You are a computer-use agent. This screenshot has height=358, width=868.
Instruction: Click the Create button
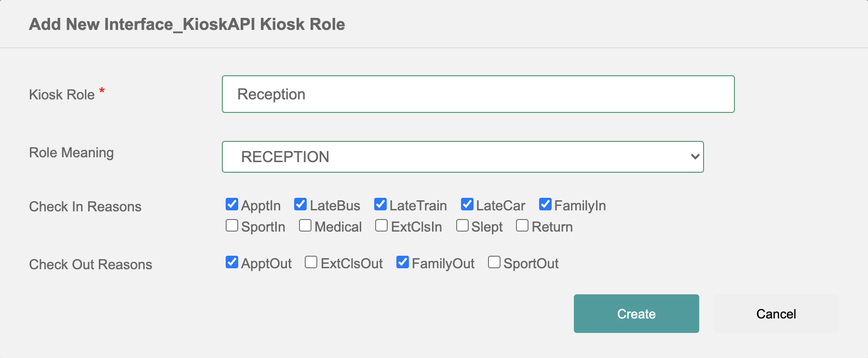[x=636, y=314]
